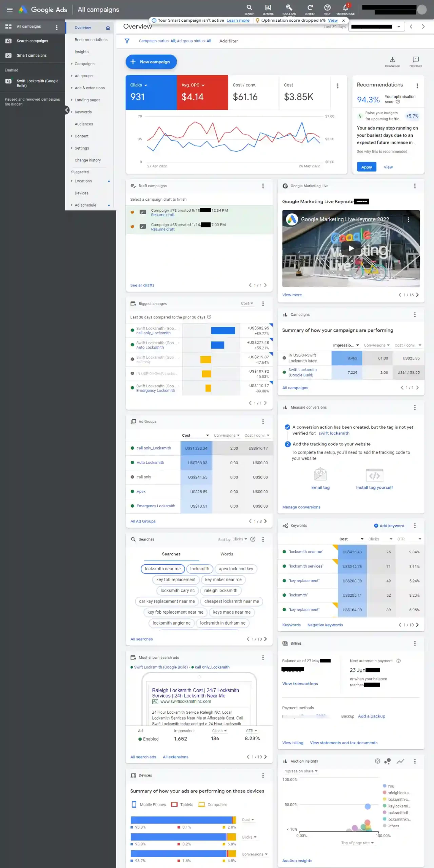Open Billing card options menu
The height and width of the screenshot is (868, 434).
[x=415, y=643]
